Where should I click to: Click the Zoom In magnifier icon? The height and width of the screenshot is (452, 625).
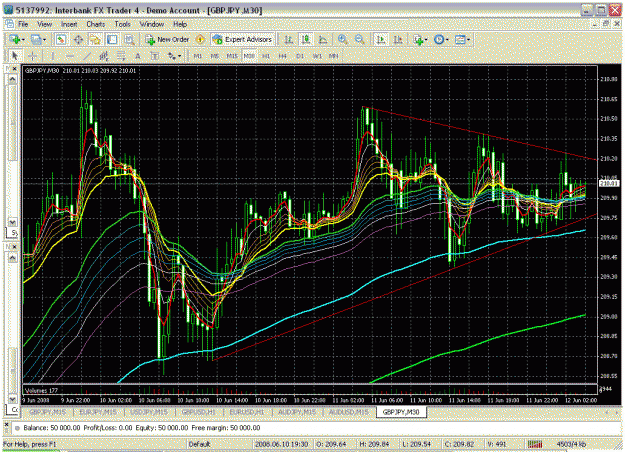pyautogui.click(x=342, y=39)
